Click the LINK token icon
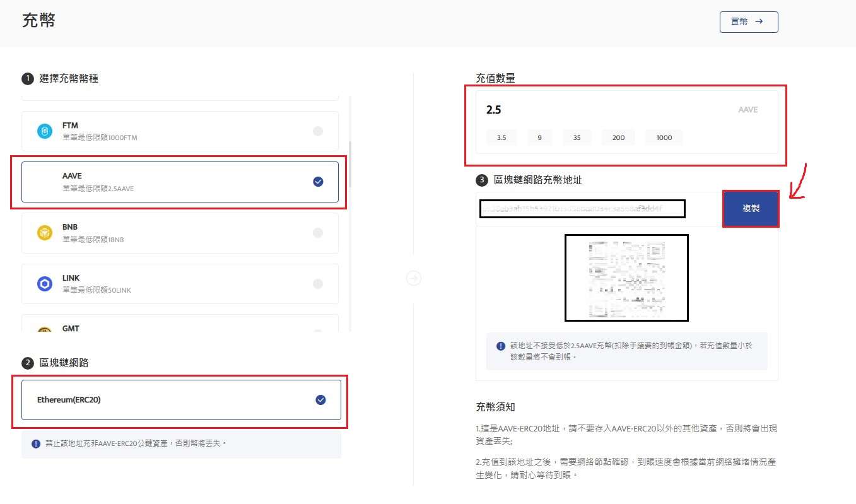The width and height of the screenshot is (856, 504). click(44, 283)
